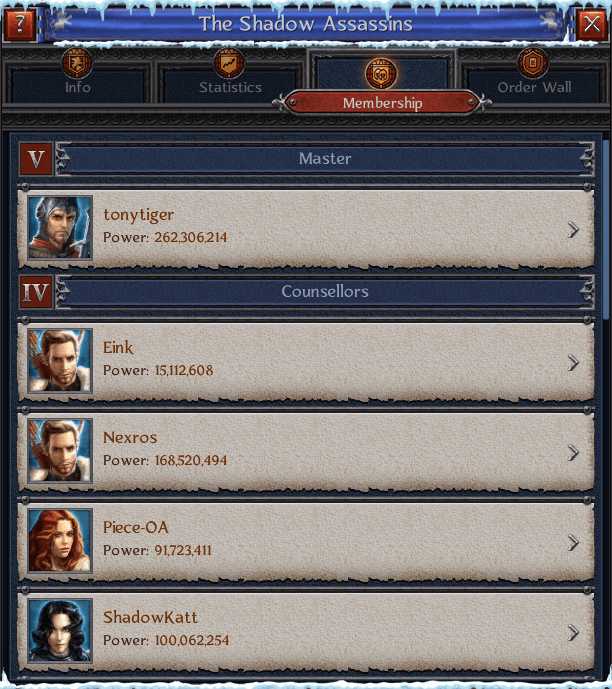Click the member list vertical scrollbar

(x=606, y=230)
